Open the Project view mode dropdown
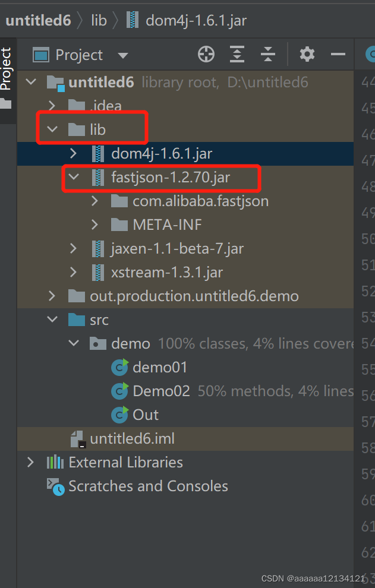This screenshot has width=375, height=588. [x=123, y=54]
